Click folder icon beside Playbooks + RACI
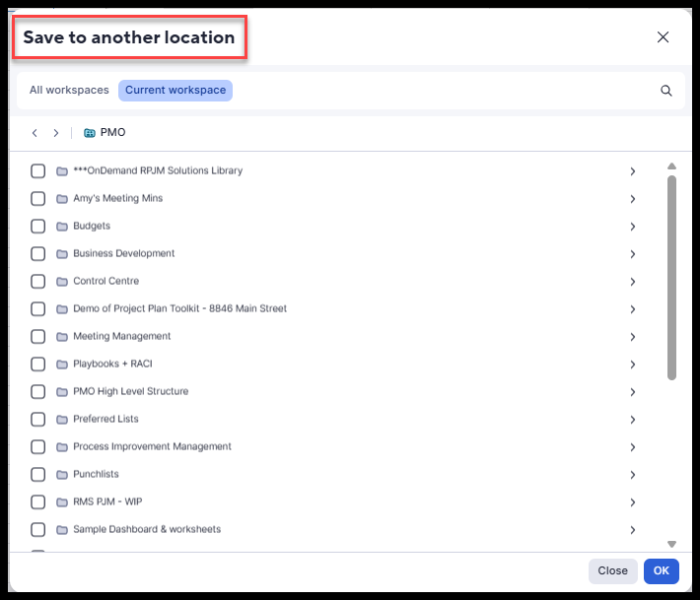The image size is (700, 600). (62, 364)
